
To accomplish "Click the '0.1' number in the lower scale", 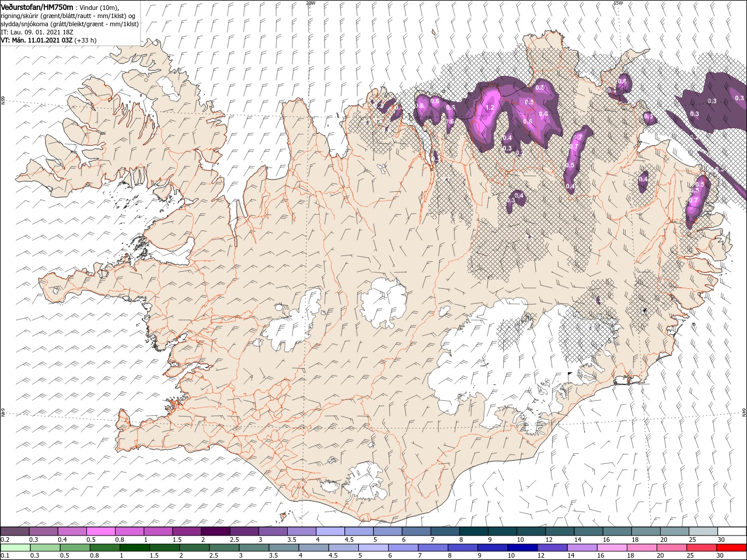I will 5,555.
